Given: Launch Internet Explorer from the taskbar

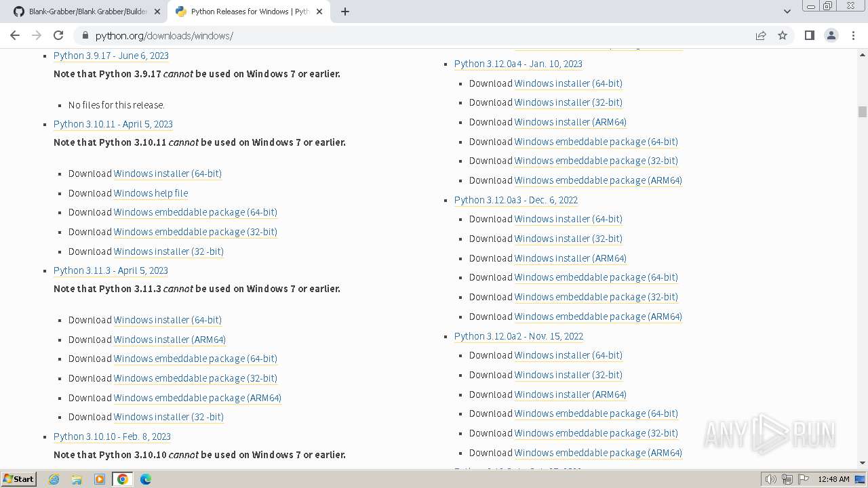Looking at the screenshot, I should [x=54, y=479].
